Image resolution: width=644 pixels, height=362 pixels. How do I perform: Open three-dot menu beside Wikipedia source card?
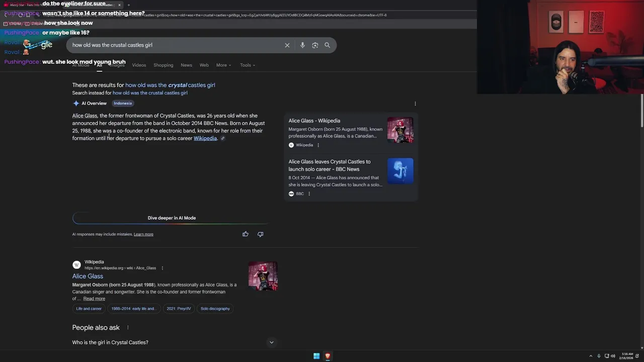tap(318, 145)
